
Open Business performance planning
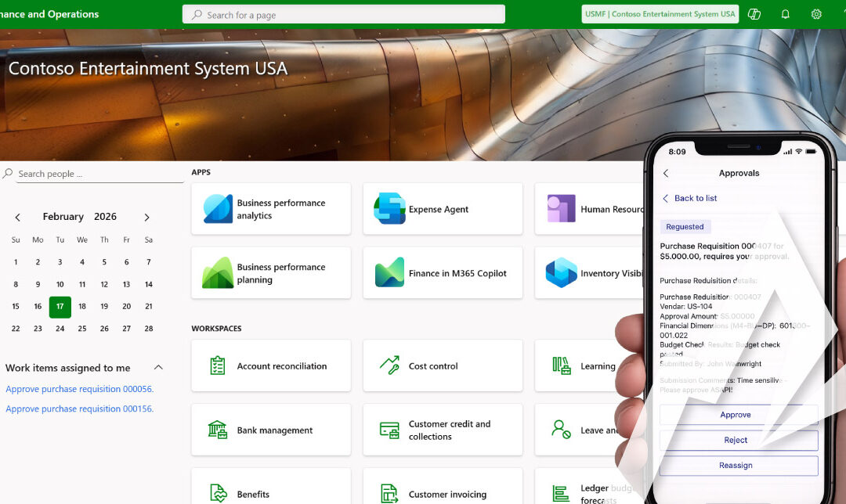[270, 272]
